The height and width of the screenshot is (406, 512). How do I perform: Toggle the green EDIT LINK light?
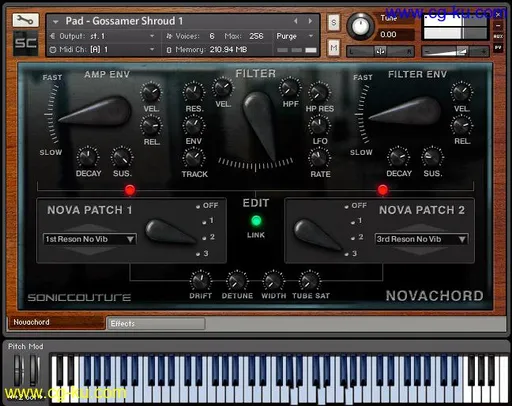point(256,221)
